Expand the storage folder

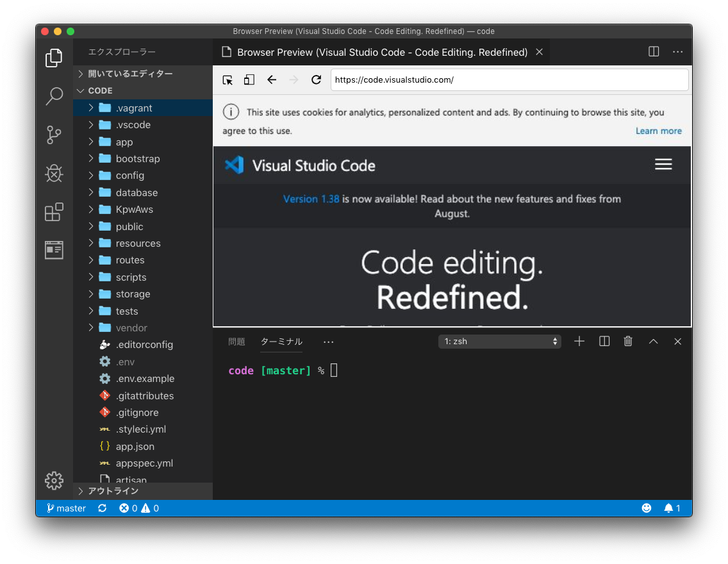[x=143, y=294]
